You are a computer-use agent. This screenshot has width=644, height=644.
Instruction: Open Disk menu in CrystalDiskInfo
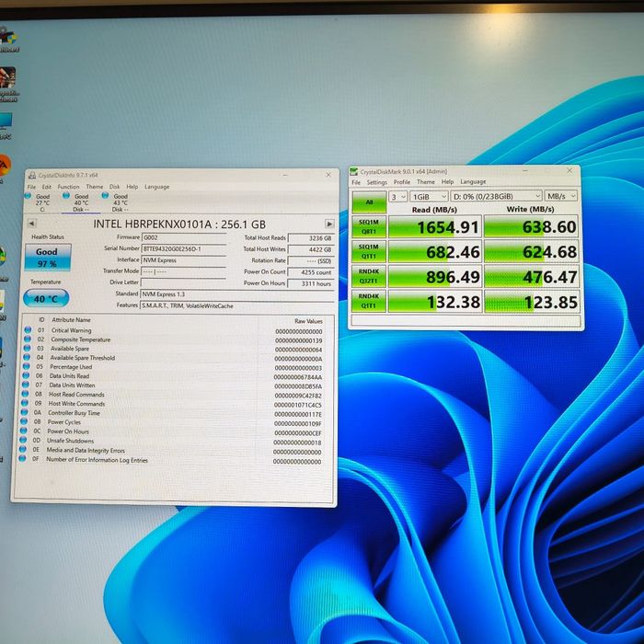click(115, 187)
